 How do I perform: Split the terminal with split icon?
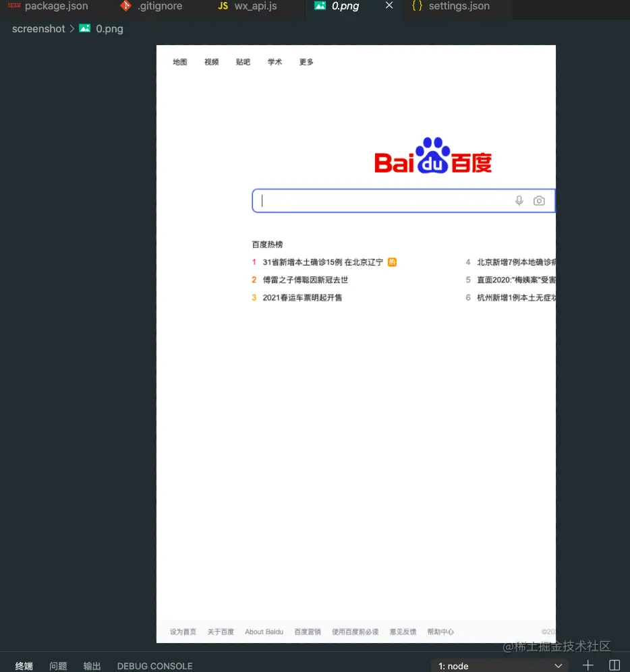pos(614,665)
